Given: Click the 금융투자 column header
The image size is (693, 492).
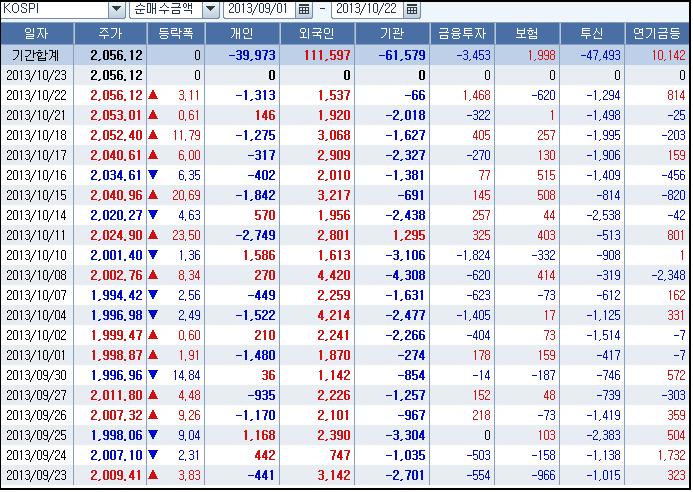Looking at the screenshot, I should (462, 33).
